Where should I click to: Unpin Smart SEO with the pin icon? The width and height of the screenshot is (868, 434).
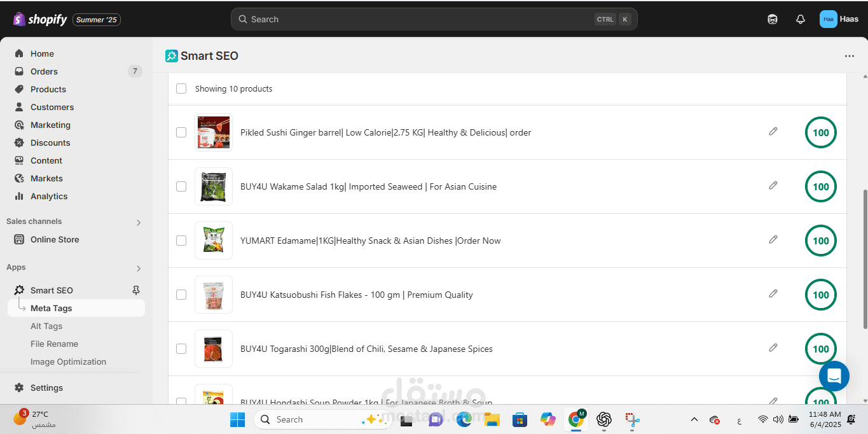(135, 290)
